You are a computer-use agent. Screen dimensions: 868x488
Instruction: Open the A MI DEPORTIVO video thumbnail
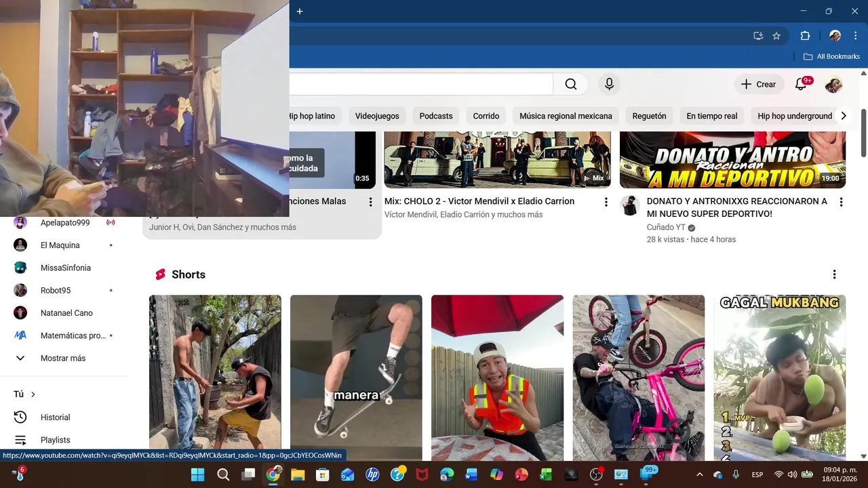pyautogui.click(x=733, y=159)
